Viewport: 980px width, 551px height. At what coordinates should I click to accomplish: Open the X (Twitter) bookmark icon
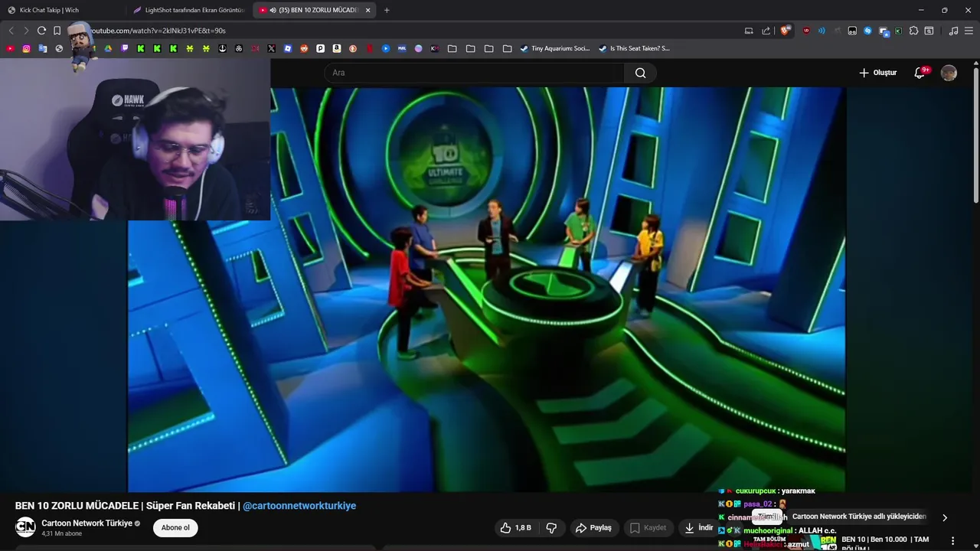[271, 48]
